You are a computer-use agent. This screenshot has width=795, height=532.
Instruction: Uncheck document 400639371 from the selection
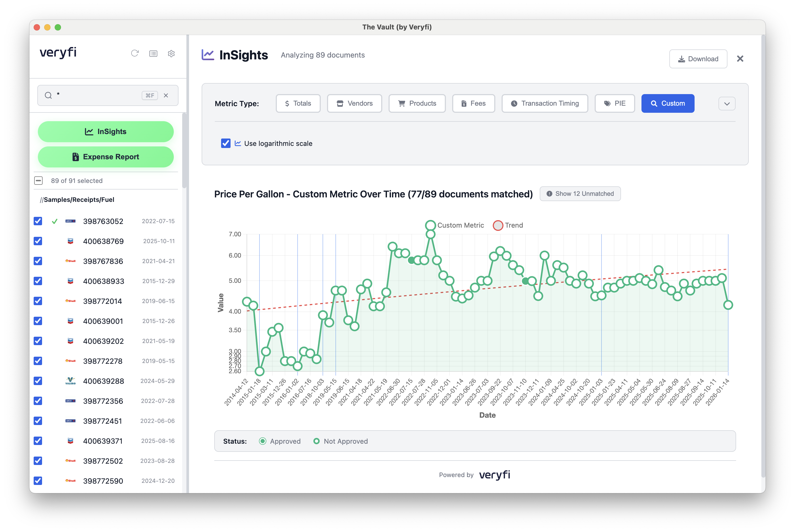[38, 441]
